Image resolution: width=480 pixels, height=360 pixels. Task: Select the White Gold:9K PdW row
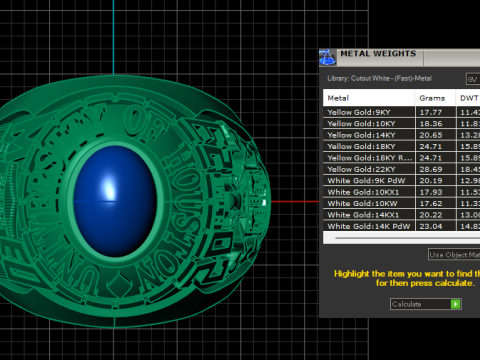coord(402,181)
